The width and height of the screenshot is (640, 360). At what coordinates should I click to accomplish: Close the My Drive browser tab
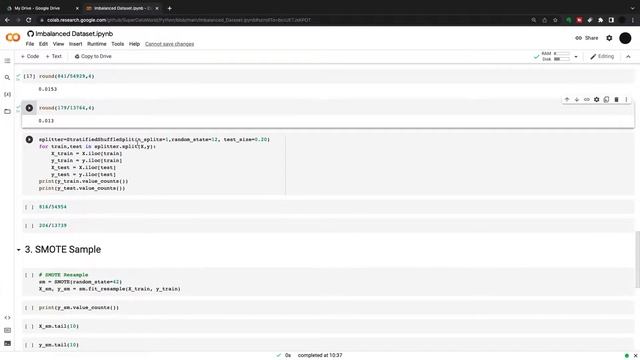coord(77,8)
